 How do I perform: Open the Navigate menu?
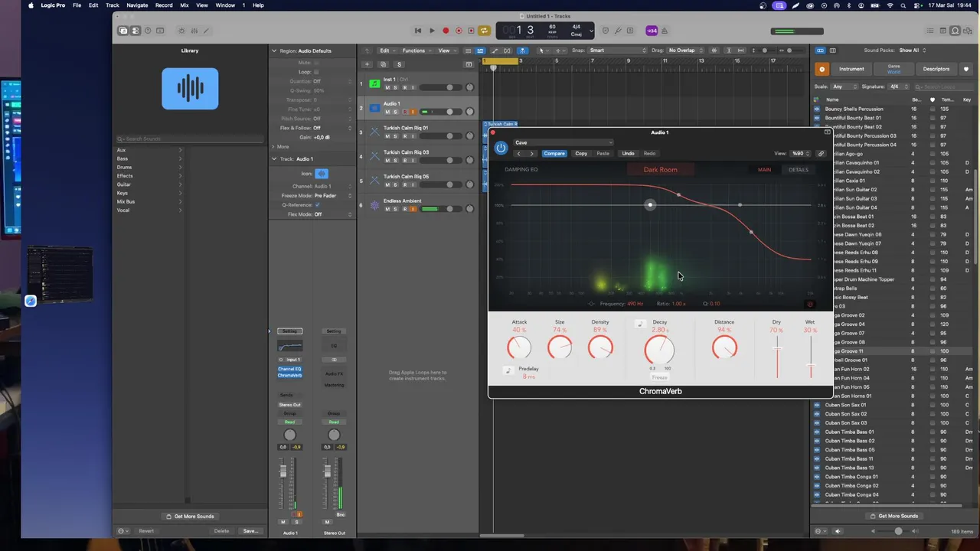point(137,5)
